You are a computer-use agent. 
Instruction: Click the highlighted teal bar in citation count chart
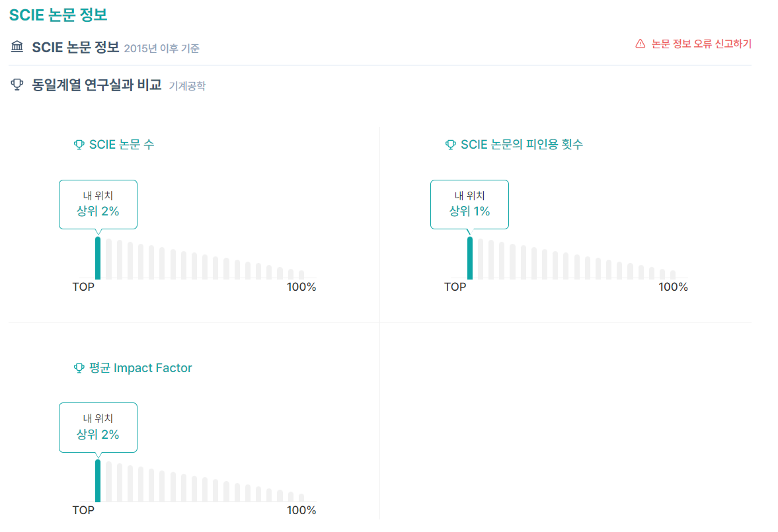coord(470,258)
